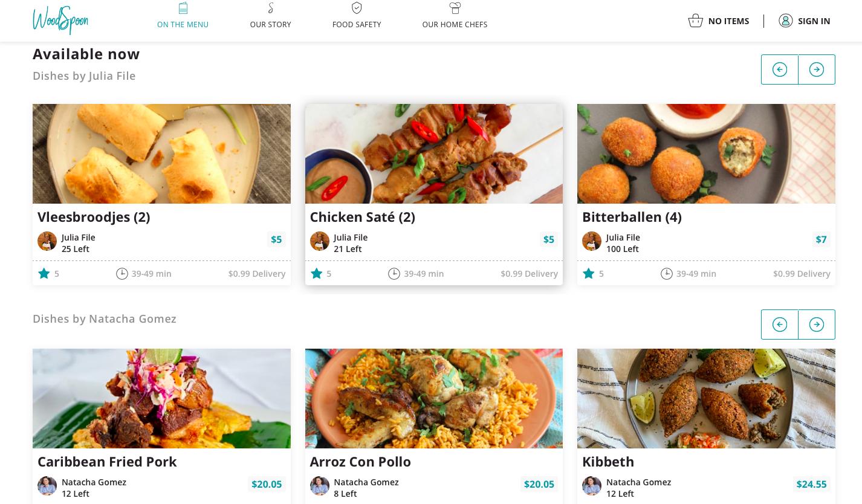Open the On The Menu tab
Image resolution: width=862 pixels, height=504 pixels.
pos(183,24)
